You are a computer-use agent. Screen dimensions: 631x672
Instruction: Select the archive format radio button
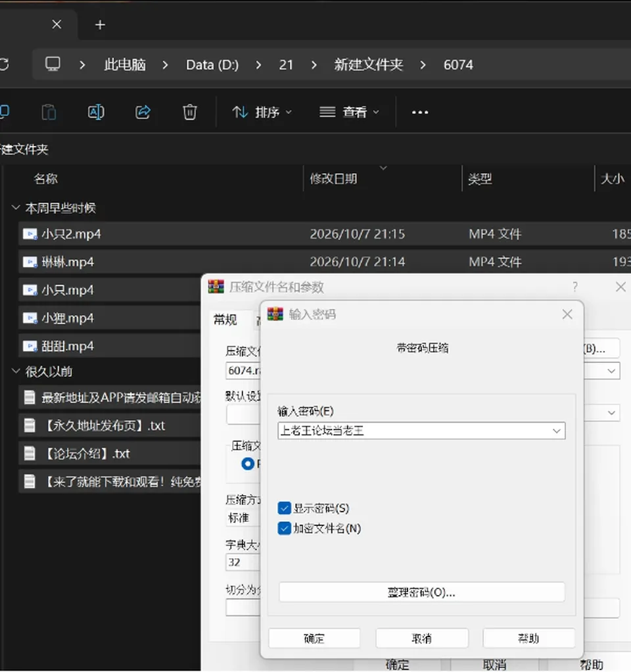(248, 464)
